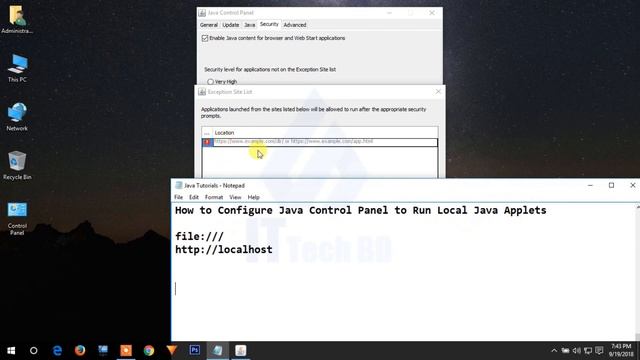Image resolution: width=640 pixels, height=360 pixels.
Task: Open Recycle Bin desktop icon
Action: pyautogui.click(x=17, y=165)
